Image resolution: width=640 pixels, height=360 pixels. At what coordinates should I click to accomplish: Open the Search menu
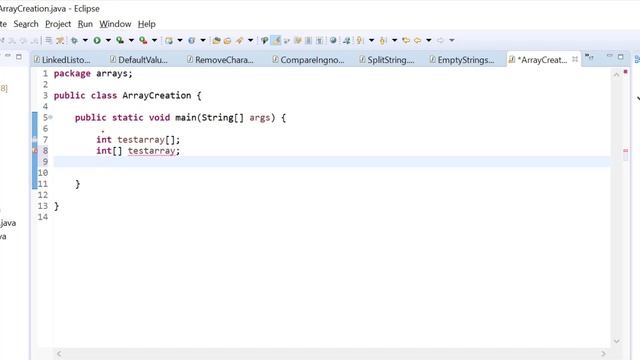pyautogui.click(x=26, y=24)
